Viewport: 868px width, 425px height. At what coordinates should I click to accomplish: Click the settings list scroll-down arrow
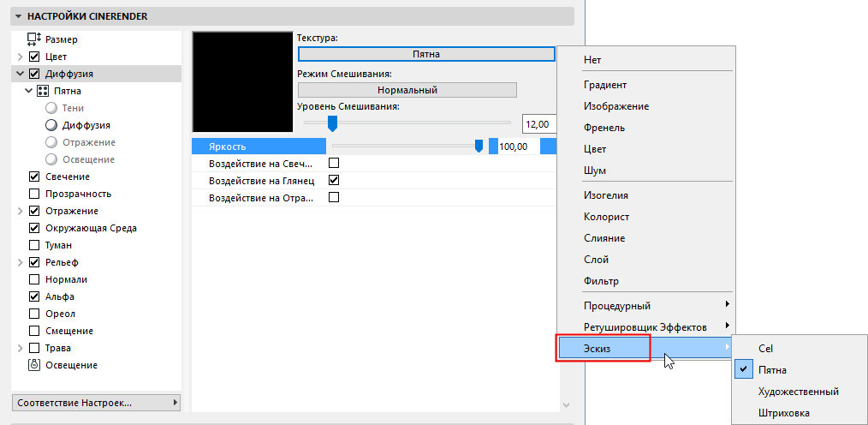566,405
